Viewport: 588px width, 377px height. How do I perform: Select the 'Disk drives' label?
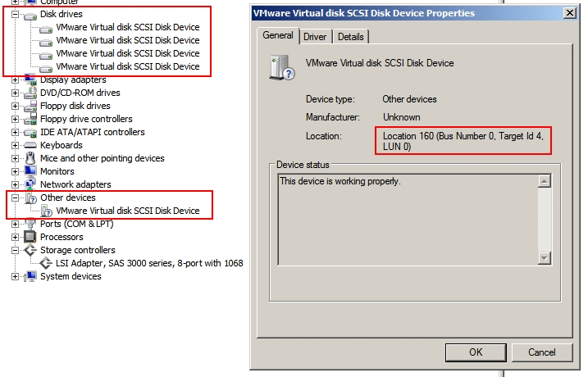(x=62, y=14)
